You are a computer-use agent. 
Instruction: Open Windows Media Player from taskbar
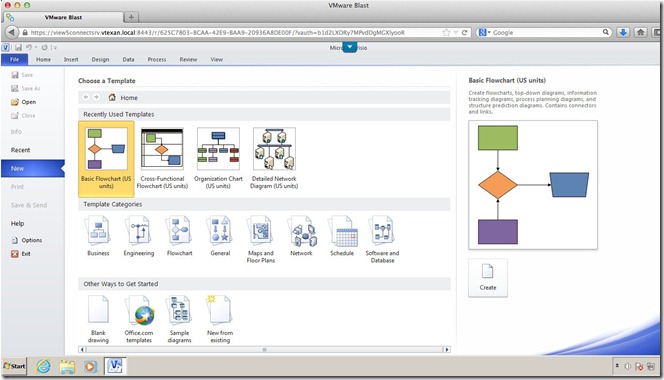tap(90, 366)
